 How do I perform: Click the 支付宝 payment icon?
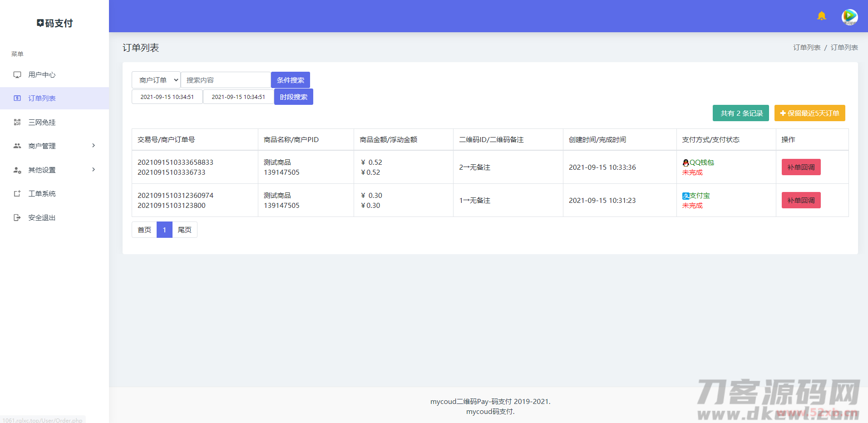tap(686, 196)
